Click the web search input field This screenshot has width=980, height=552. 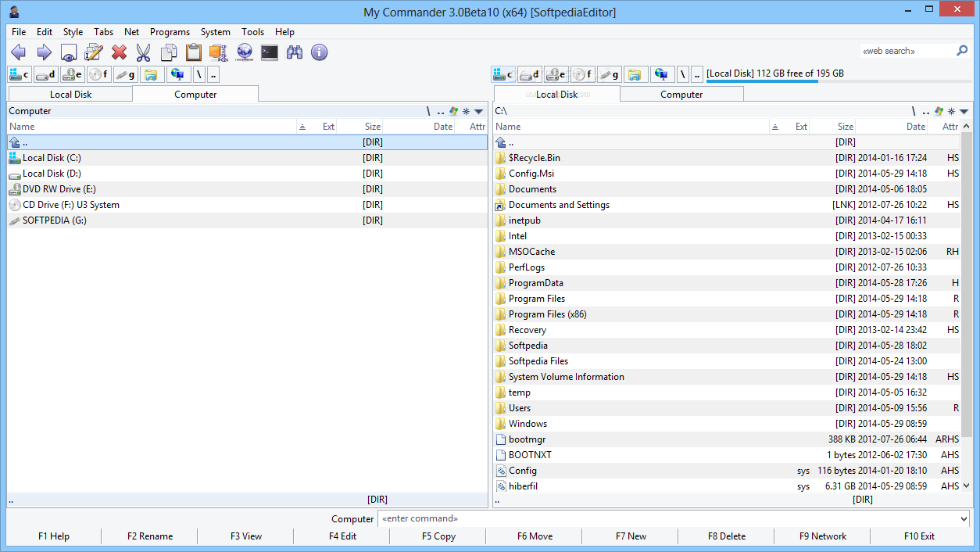[x=907, y=51]
